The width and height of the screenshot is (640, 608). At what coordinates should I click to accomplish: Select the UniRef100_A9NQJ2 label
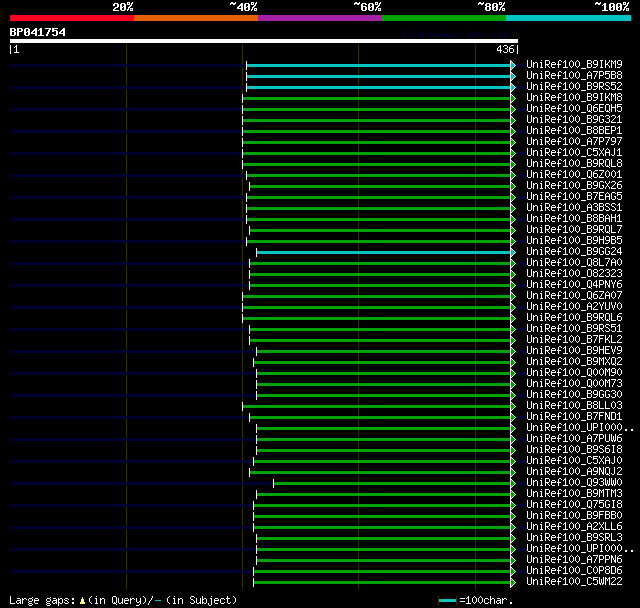pos(574,472)
